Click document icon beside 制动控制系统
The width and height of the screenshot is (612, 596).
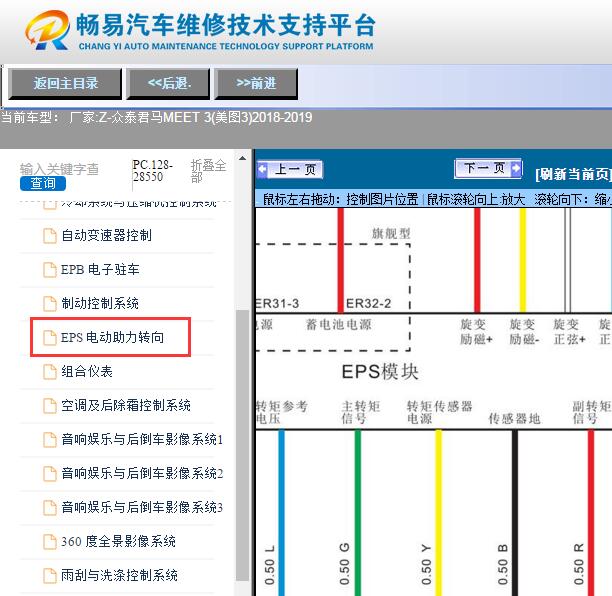(50, 304)
